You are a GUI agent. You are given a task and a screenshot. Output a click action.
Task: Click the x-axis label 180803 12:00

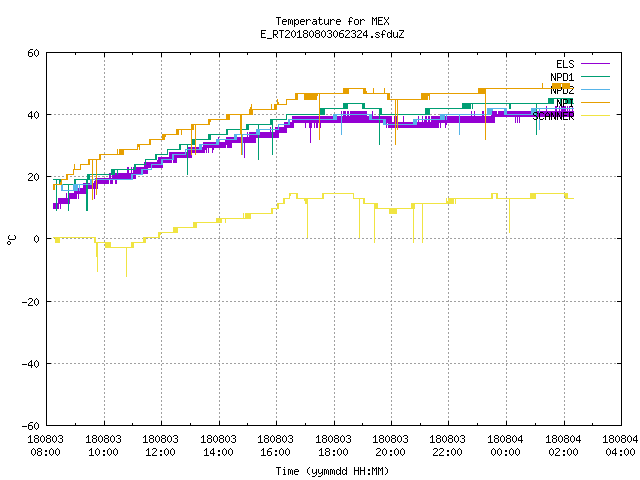click(160, 446)
